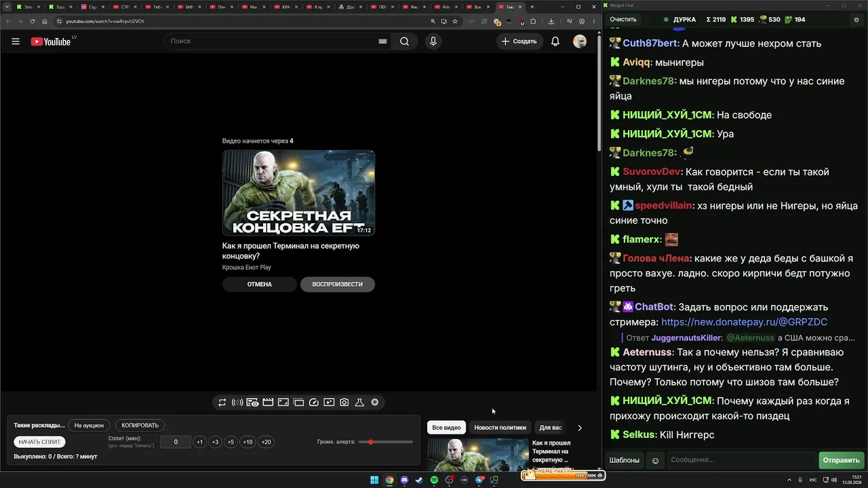This screenshot has height=488, width=868.
Task: Open the Windows Start menu
Action: pos(374,481)
